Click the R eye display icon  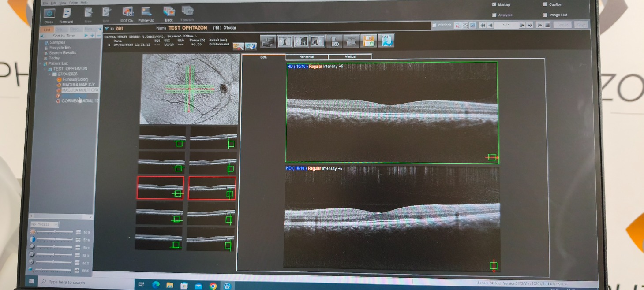(x=301, y=42)
